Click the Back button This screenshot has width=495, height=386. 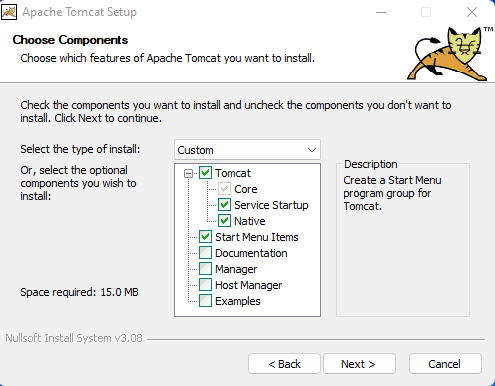point(284,364)
